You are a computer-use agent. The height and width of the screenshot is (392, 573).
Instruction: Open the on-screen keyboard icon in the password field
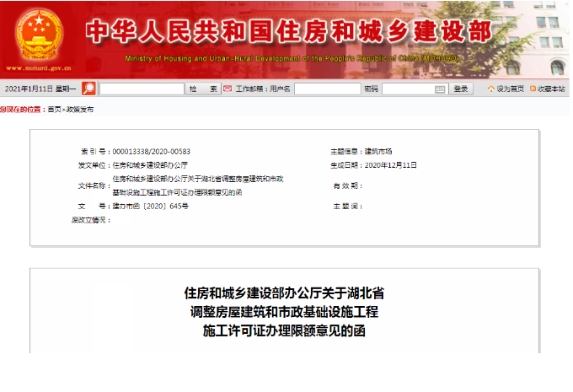pos(440,89)
